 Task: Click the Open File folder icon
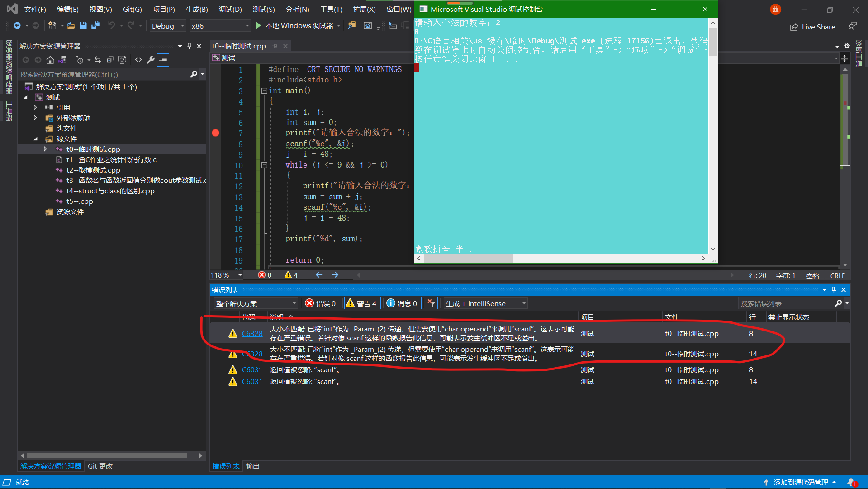(x=71, y=26)
